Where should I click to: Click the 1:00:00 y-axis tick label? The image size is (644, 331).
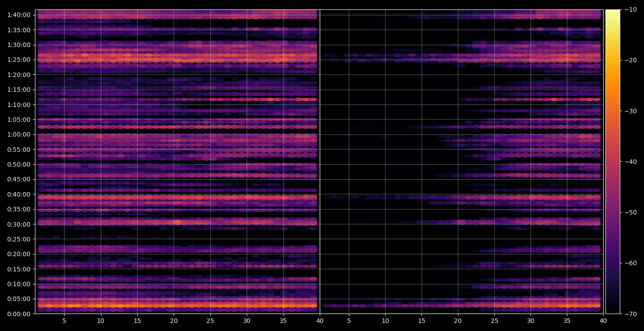pyautogui.click(x=18, y=134)
